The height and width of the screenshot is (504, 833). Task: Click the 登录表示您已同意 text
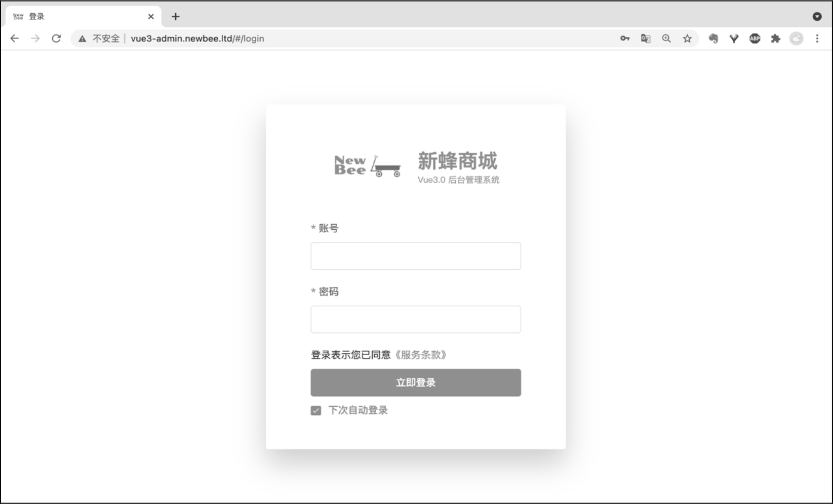[x=351, y=355]
